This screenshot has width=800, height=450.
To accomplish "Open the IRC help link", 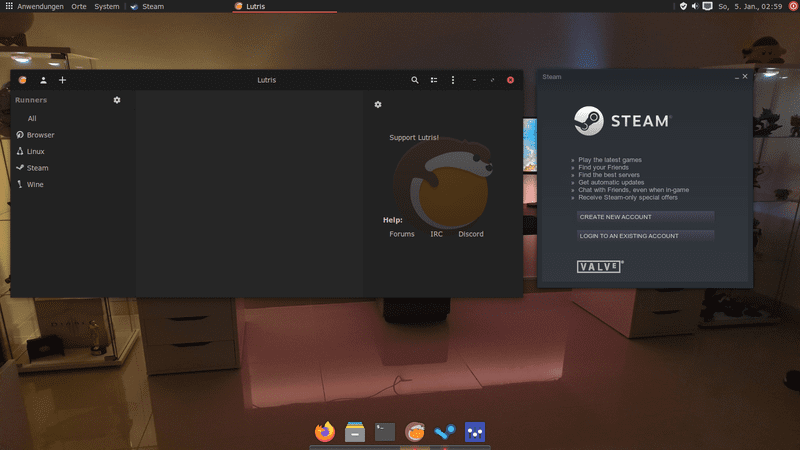I will [436, 234].
